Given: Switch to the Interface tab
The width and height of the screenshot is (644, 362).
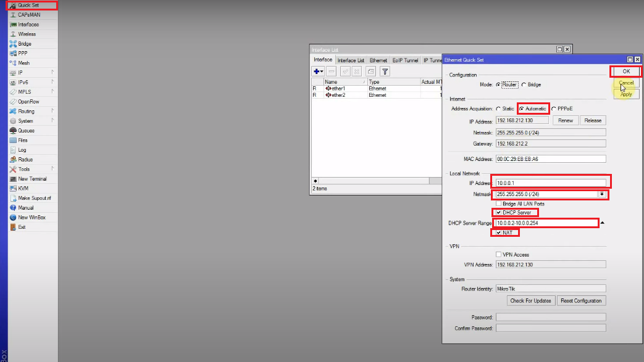Looking at the screenshot, I should coord(323,60).
